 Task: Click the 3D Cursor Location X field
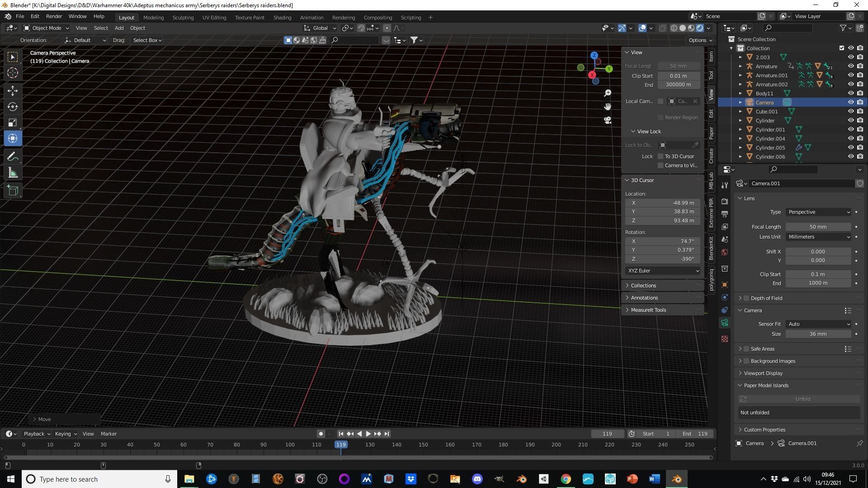click(x=663, y=203)
